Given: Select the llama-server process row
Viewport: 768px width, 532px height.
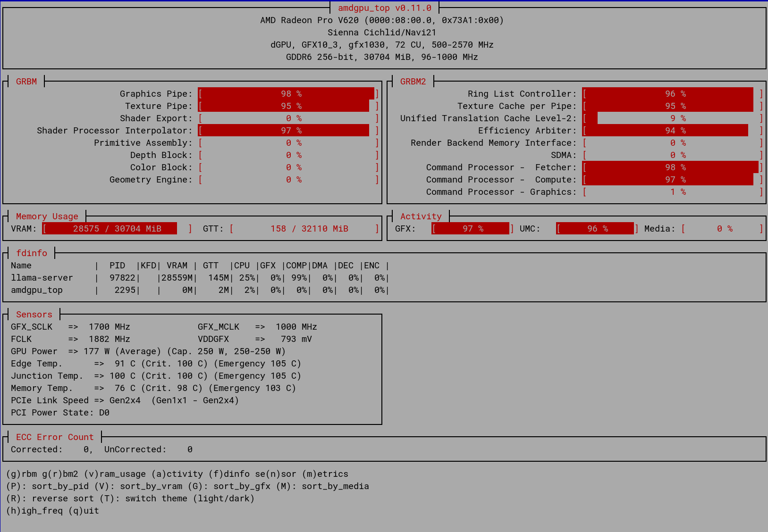Looking at the screenshot, I should point(42,278).
